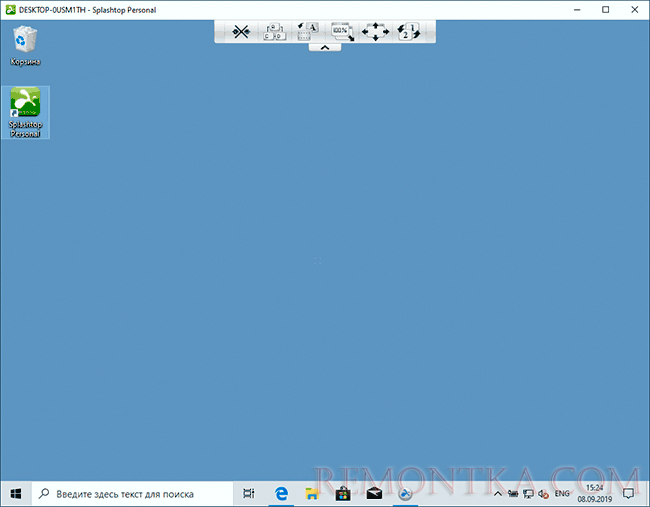Click the disconnect session icon in Splashtop toolbar
650x507 pixels.
(240, 32)
